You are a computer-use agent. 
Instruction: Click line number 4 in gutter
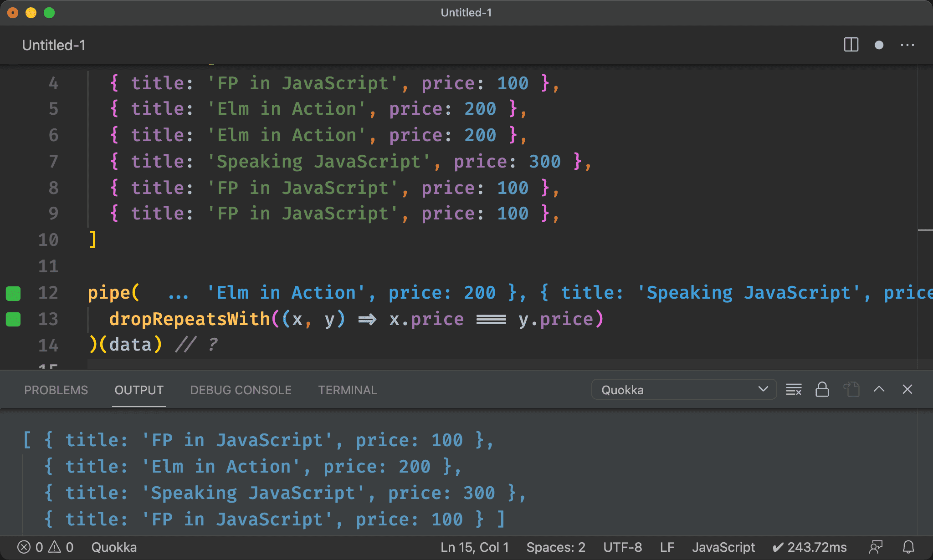53,83
